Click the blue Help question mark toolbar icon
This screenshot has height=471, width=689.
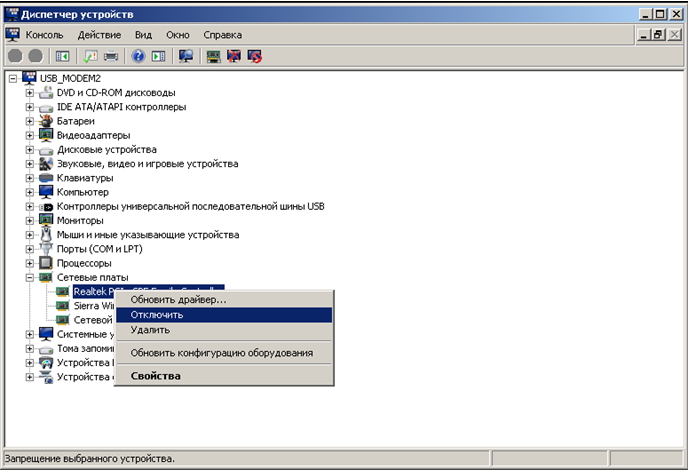(x=139, y=56)
